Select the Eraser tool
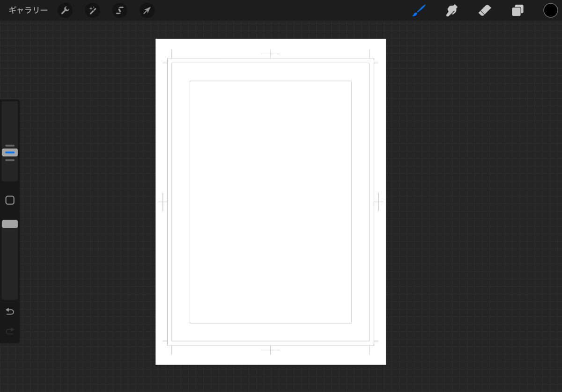 485,10
